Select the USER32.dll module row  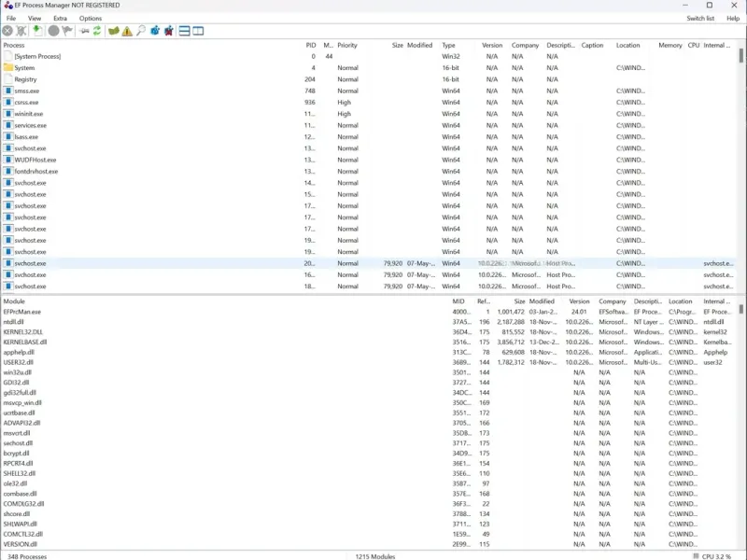coord(369,362)
